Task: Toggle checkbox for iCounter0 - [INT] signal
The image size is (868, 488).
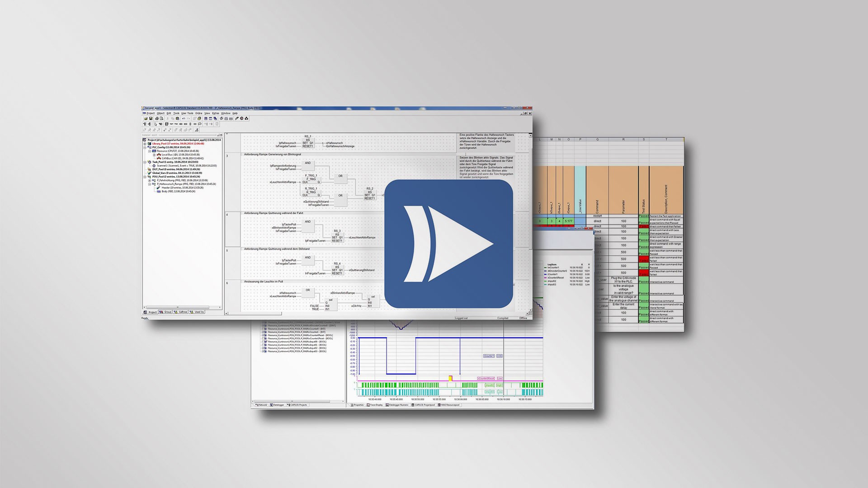Action: coord(263,329)
